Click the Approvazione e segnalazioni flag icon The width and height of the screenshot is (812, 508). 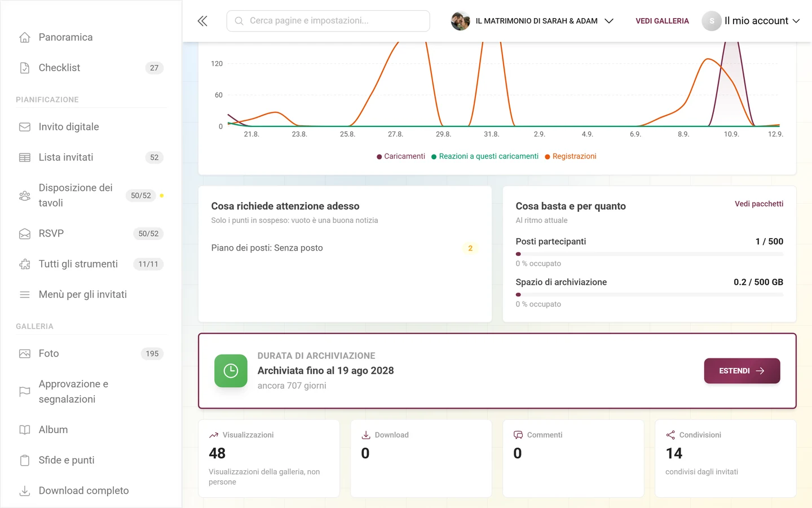25,392
